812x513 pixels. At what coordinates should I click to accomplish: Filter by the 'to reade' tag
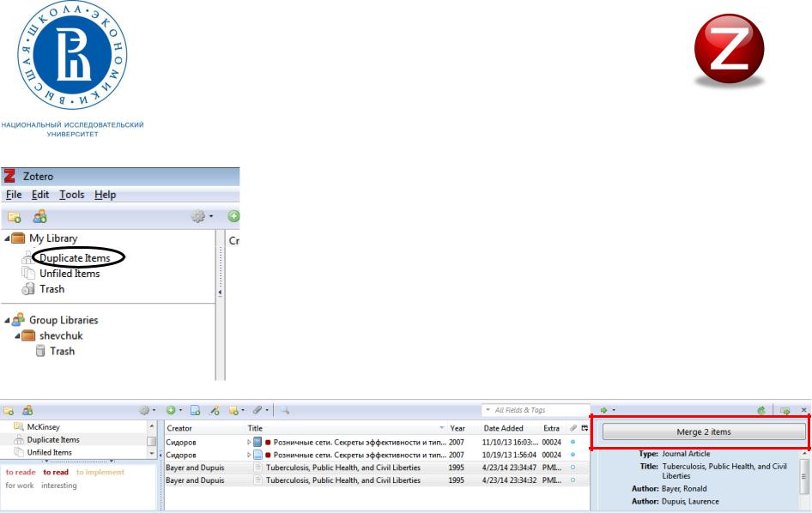(x=21, y=472)
